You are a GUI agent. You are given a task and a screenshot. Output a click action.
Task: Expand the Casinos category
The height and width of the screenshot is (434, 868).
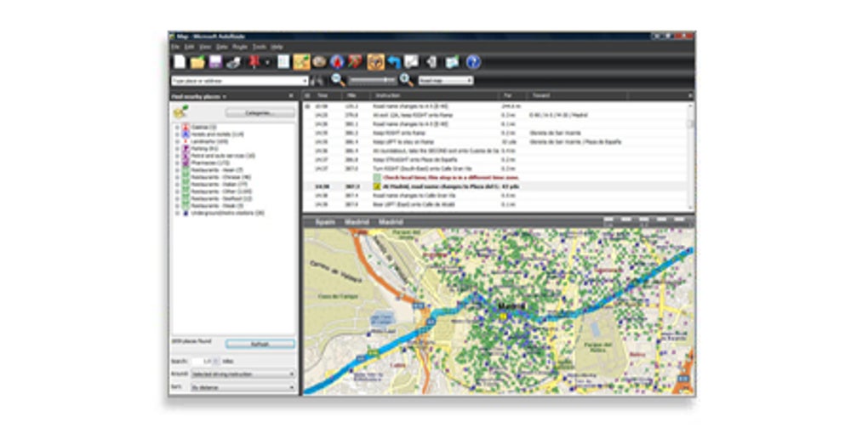click(177, 128)
